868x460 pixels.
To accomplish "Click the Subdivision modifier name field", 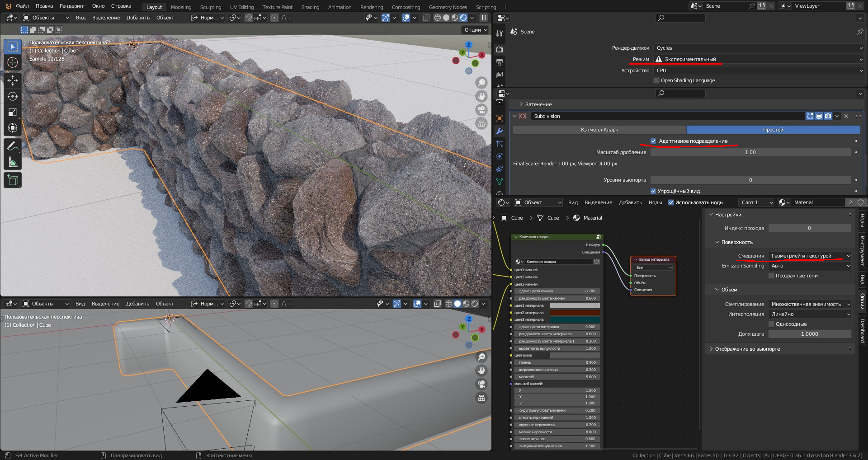I will click(x=667, y=116).
